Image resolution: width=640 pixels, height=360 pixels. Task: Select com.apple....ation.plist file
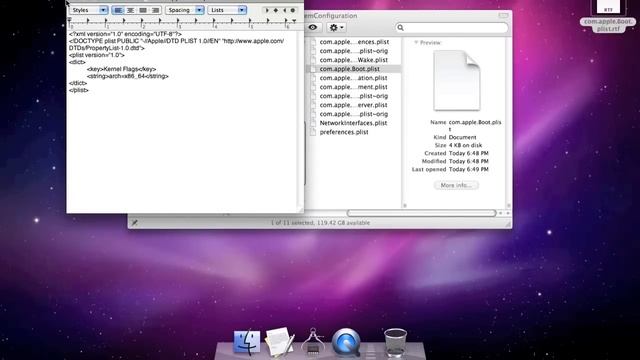click(354, 78)
